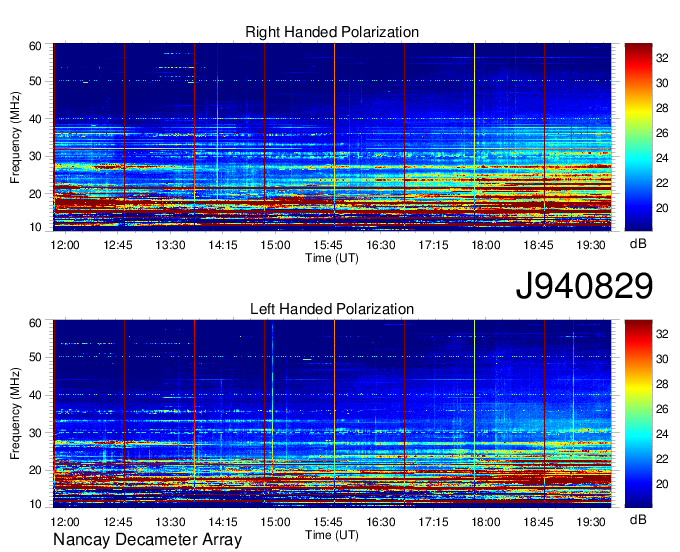Click the 15:00 tick on the top plot

click(x=275, y=245)
